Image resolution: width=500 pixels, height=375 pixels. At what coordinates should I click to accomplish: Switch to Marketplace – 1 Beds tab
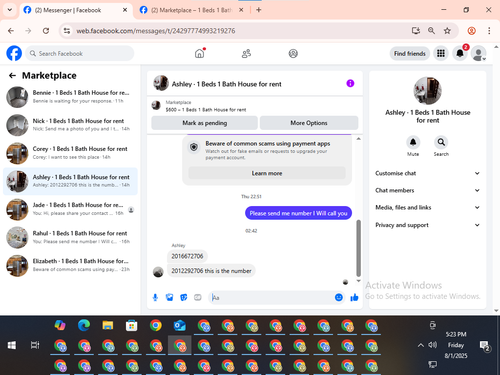click(191, 10)
